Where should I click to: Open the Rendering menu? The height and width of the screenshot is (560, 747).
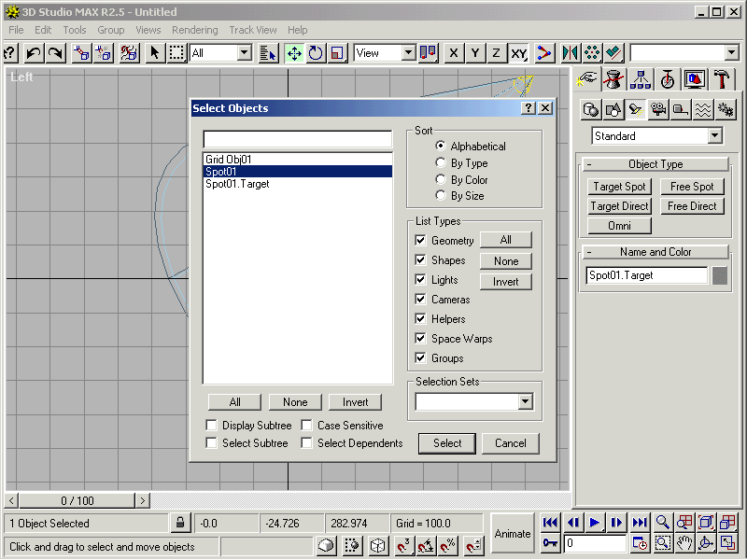[195, 30]
